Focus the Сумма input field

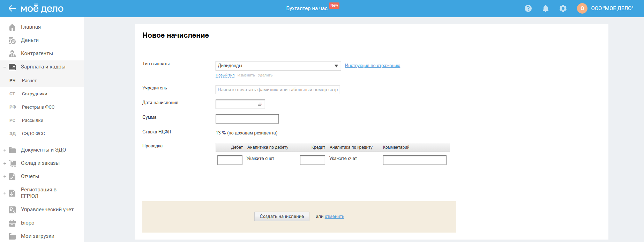[247, 119]
